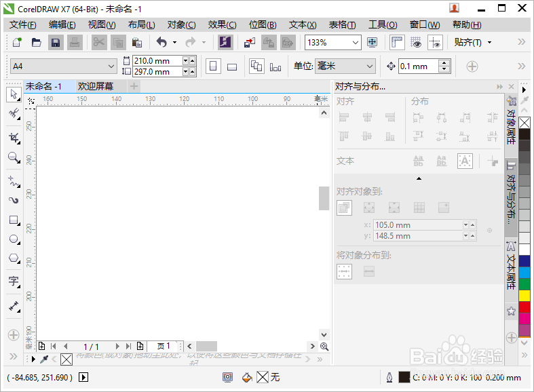The height and width of the screenshot is (392, 534).
Task: Toggle apply layout to all pages
Action: tap(256, 66)
